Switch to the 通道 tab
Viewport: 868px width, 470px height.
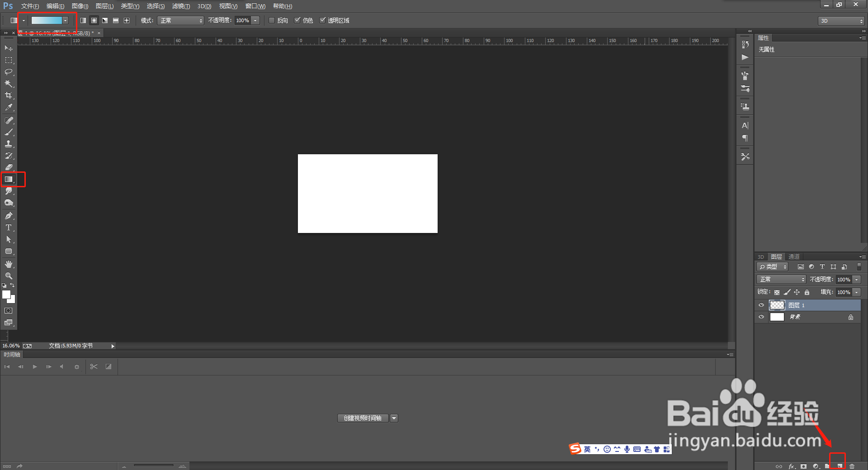tap(794, 256)
